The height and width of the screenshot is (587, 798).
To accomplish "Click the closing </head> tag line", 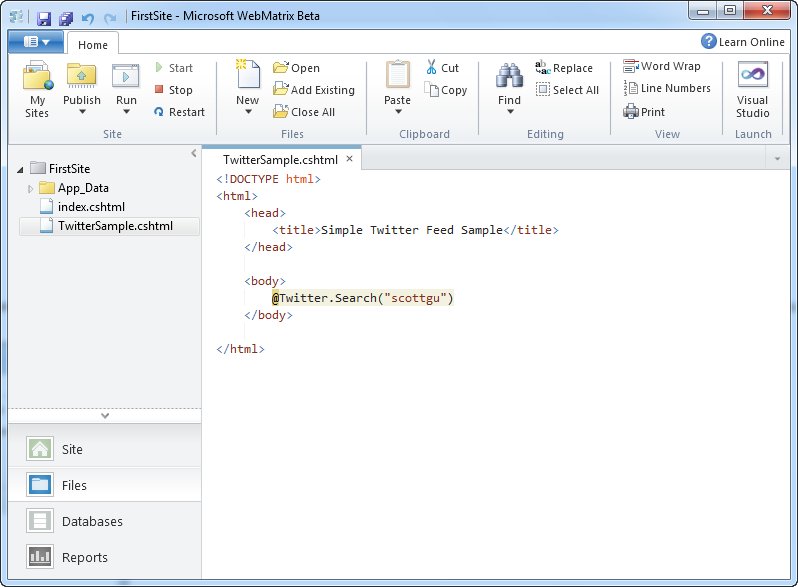I will point(268,247).
